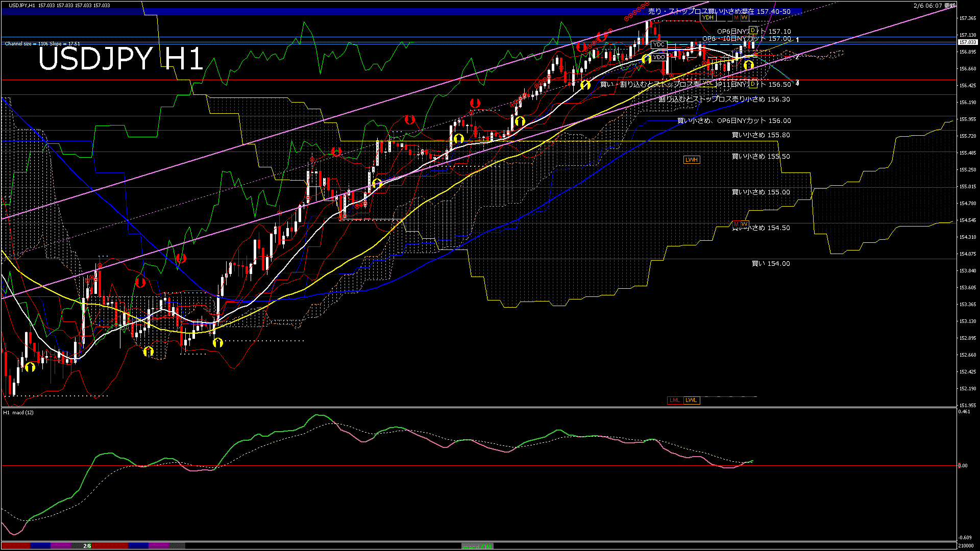Click the YDH level label

(x=707, y=17)
